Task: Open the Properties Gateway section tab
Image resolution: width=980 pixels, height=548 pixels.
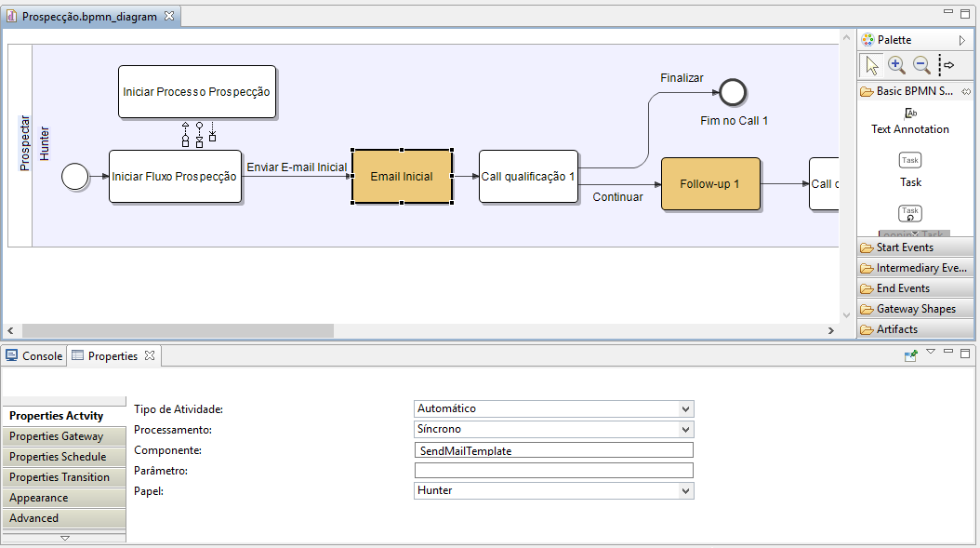Action: click(x=57, y=436)
